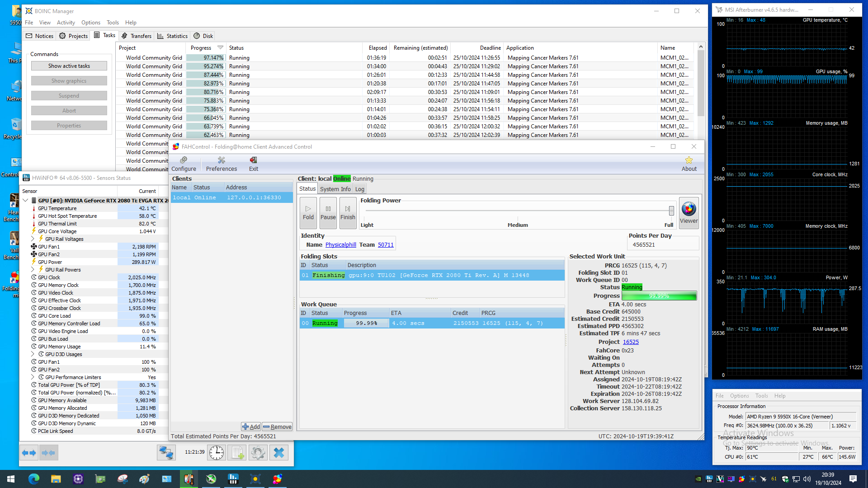Expand HWiNFO sensor columns with the left-right arrows button

point(29,453)
